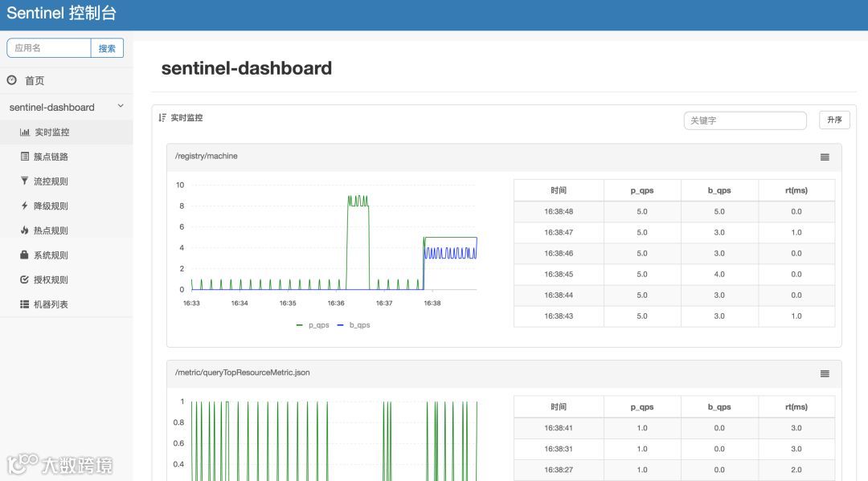Click the 授权规则 check icon

tap(24, 279)
